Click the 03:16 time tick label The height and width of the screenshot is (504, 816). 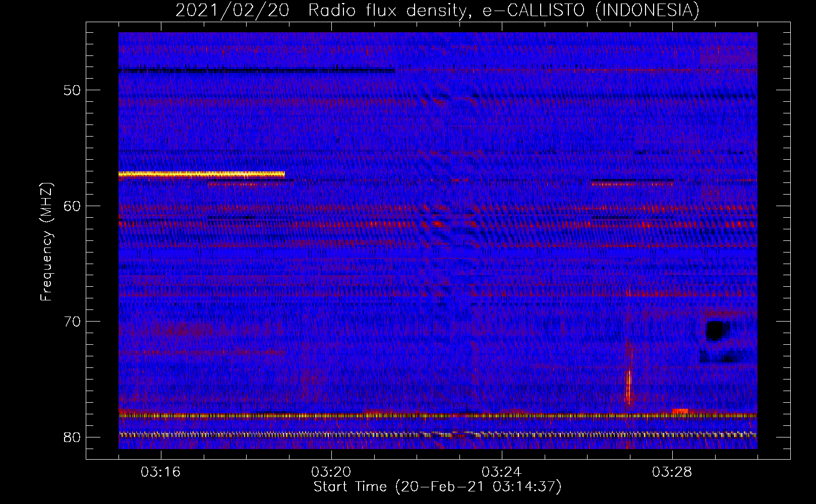(161, 472)
